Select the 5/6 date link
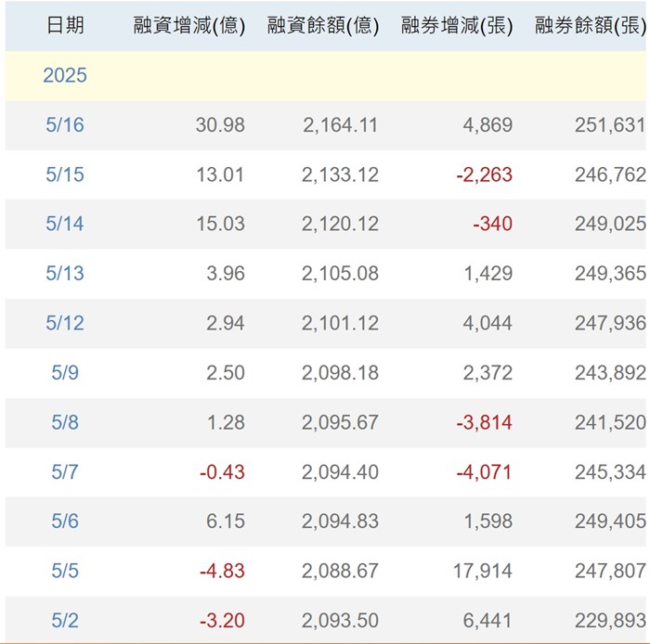The width and height of the screenshot is (650, 644). coord(65,522)
